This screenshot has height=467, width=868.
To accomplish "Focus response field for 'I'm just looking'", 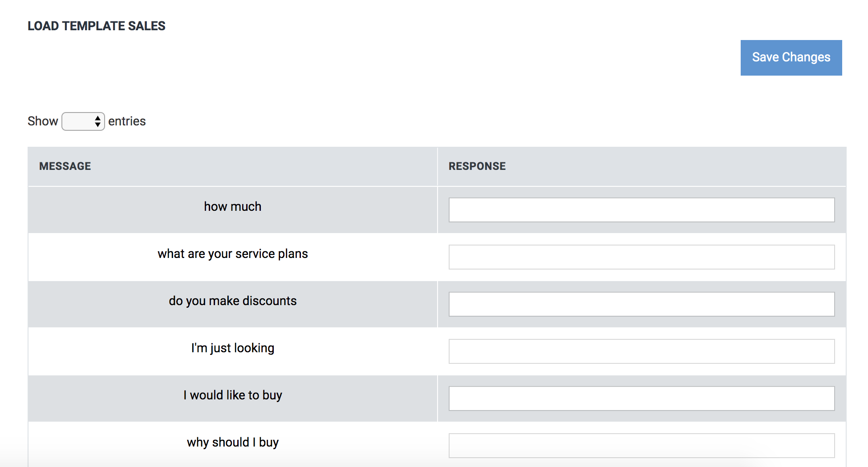I will tap(641, 351).
